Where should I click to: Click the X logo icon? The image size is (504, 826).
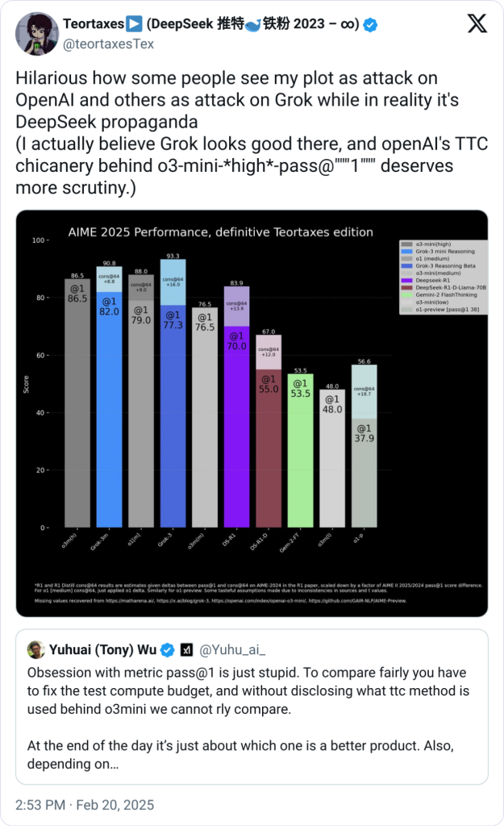click(477, 23)
